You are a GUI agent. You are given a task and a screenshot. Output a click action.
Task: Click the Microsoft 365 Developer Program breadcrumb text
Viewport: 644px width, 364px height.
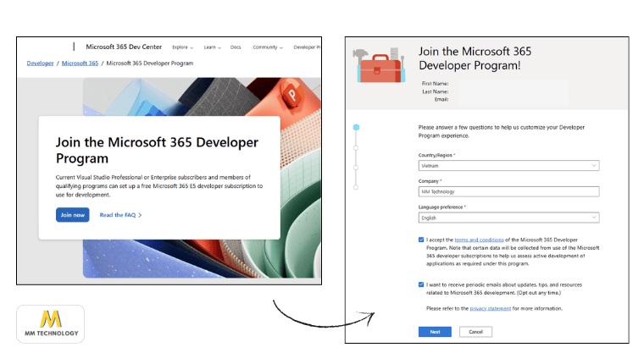150,63
